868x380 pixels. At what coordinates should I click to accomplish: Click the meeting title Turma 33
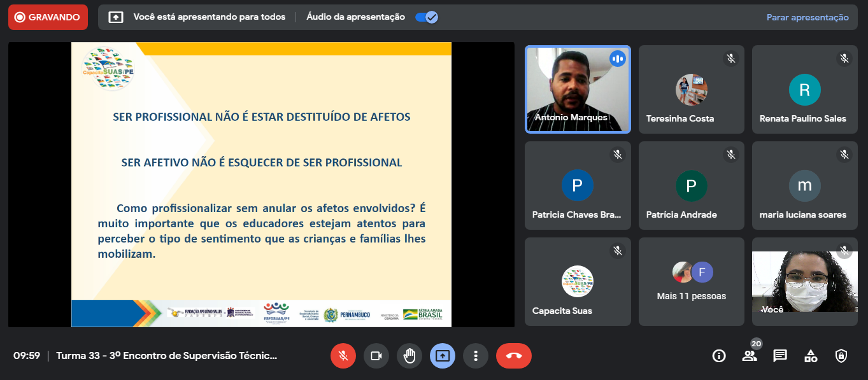[167, 356]
